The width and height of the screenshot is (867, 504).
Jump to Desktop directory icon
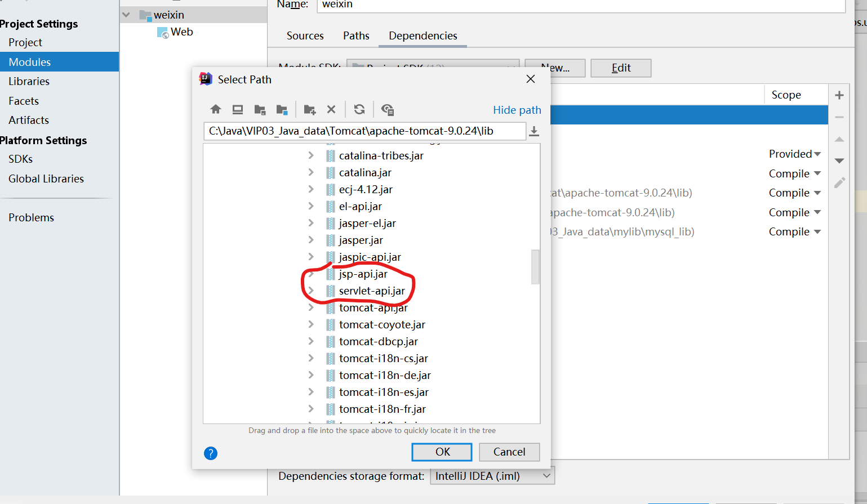pyautogui.click(x=238, y=109)
